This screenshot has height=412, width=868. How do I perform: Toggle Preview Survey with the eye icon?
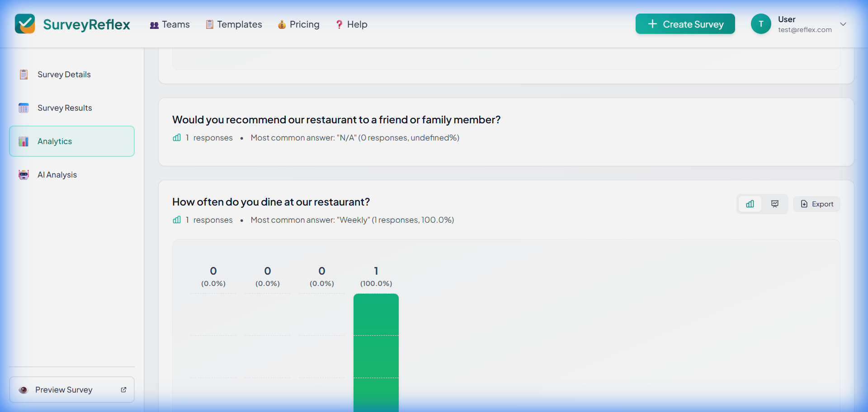24,389
